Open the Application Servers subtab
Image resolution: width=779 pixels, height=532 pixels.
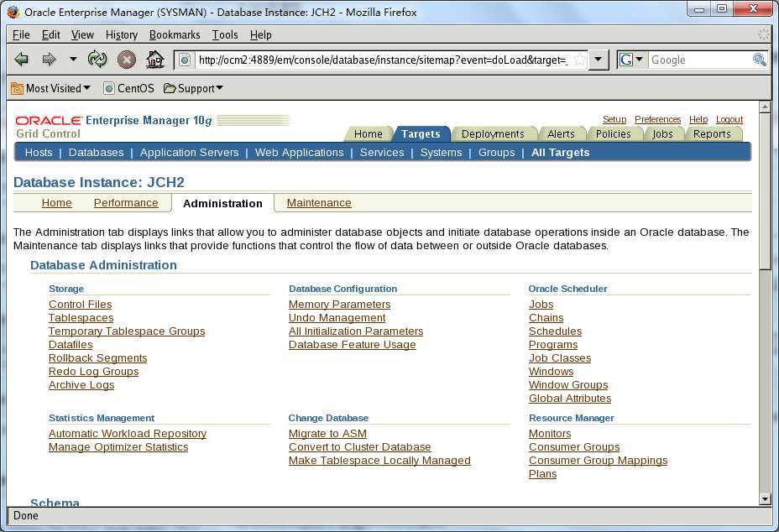click(x=189, y=153)
